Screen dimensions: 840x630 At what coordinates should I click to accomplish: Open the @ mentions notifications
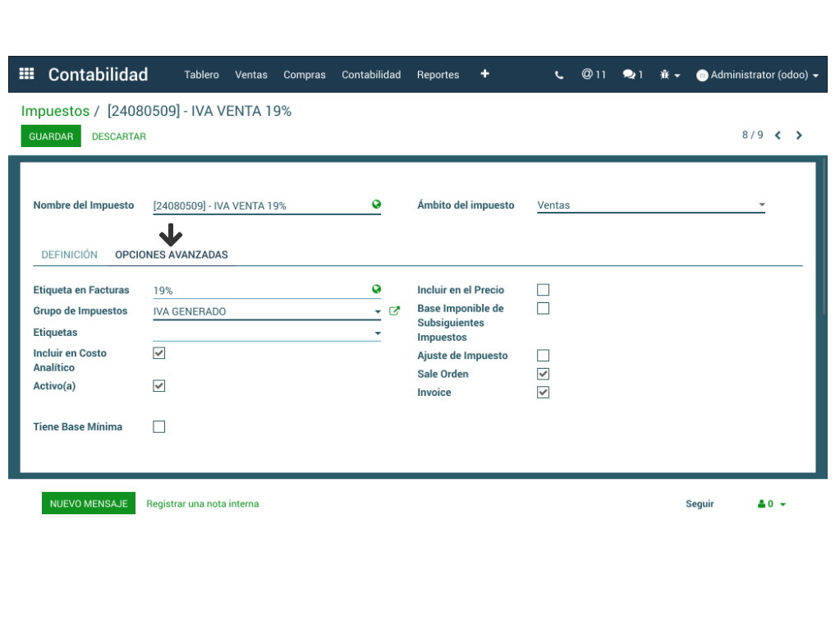[593, 75]
